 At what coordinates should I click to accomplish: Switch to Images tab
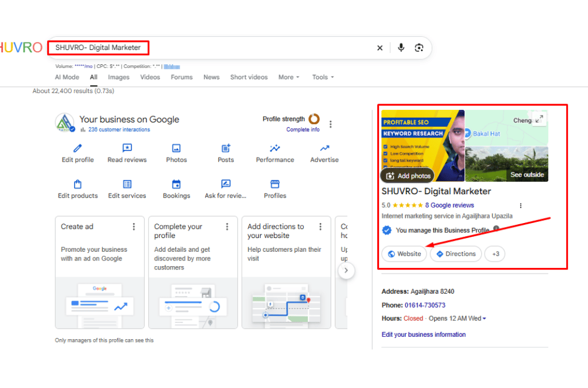(x=118, y=77)
